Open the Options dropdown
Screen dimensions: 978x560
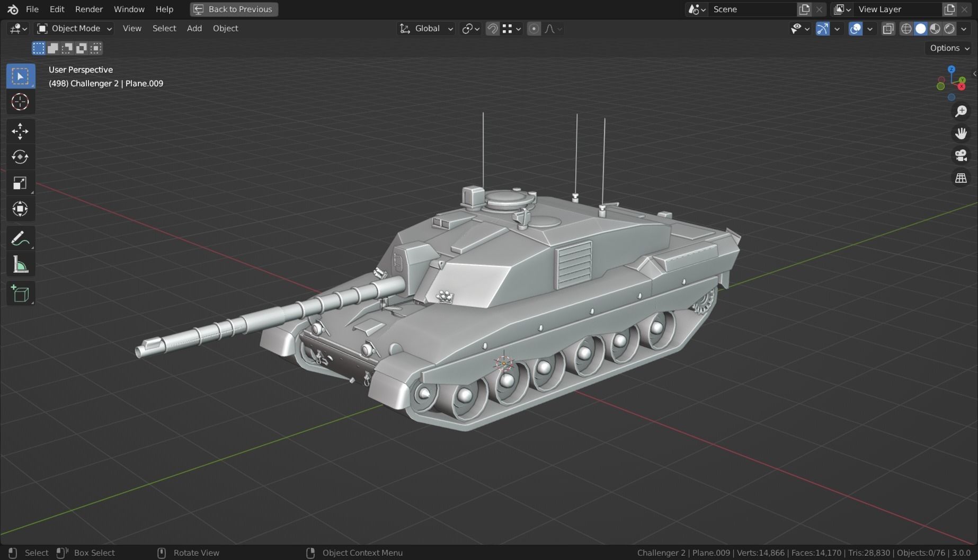[949, 48]
